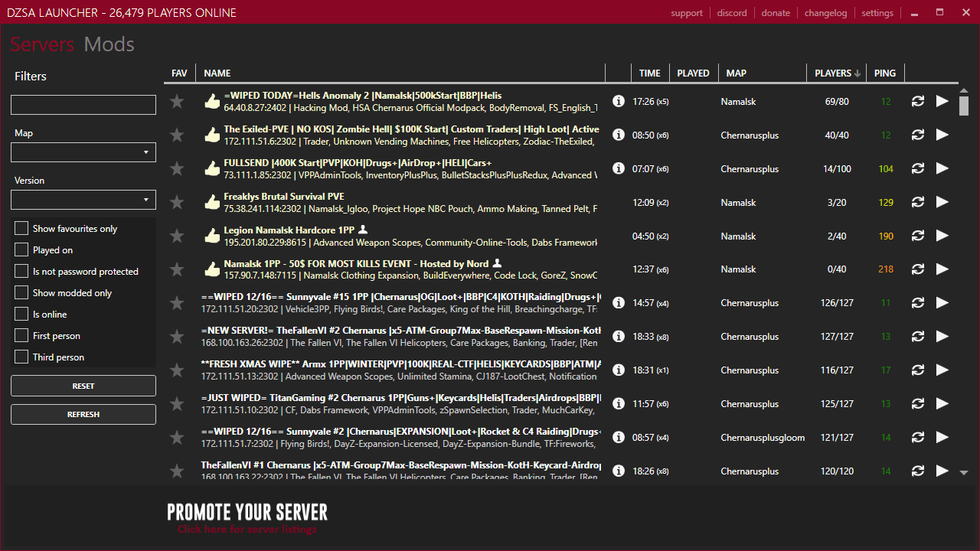Open info for Armx FRESH XMAS WIPE server
This screenshot has width=980, height=551.
click(x=619, y=370)
